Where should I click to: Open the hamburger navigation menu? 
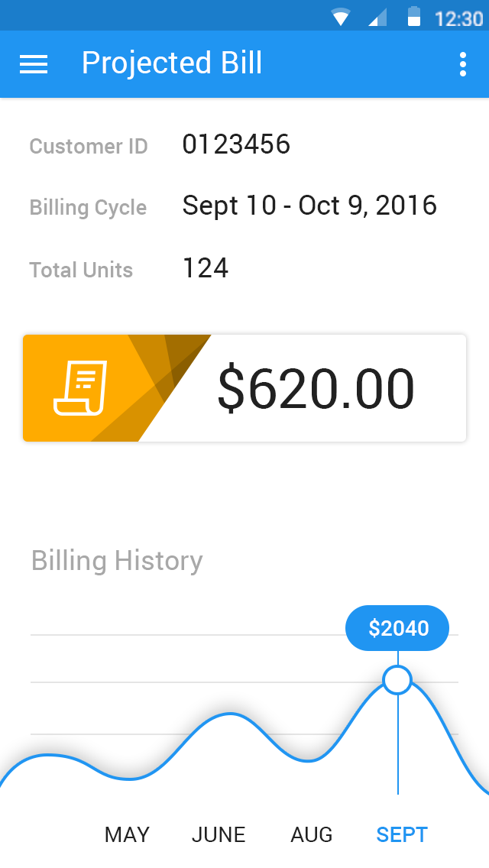click(x=34, y=64)
